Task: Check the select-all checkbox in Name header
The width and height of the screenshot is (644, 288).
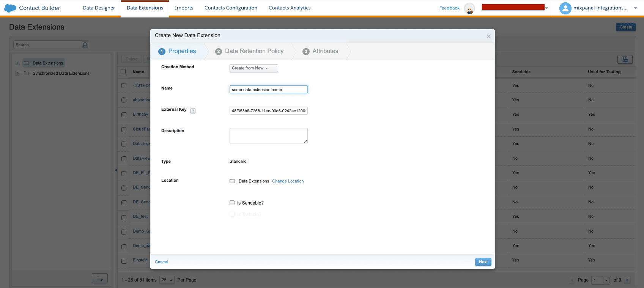Action: click(123, 72)
